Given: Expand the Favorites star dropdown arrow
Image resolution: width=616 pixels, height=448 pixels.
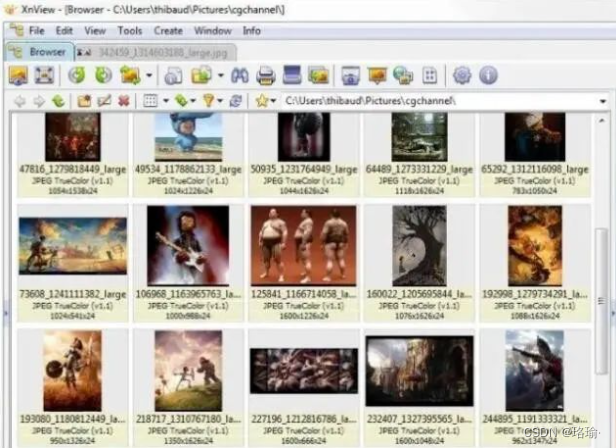Looking at the screenshot, I should coord(273,101).
